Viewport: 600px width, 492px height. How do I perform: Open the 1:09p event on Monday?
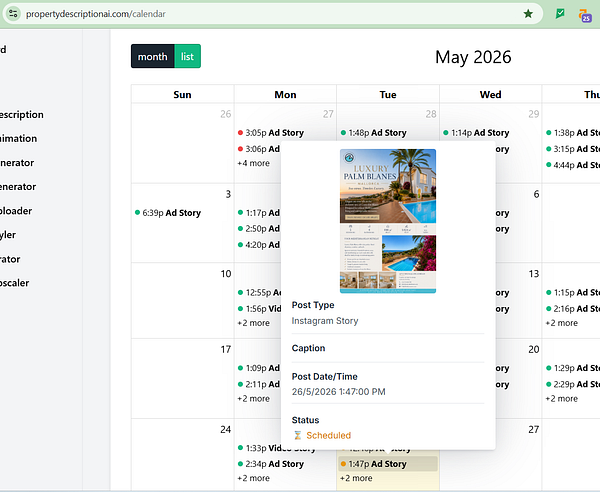point(259,368)
